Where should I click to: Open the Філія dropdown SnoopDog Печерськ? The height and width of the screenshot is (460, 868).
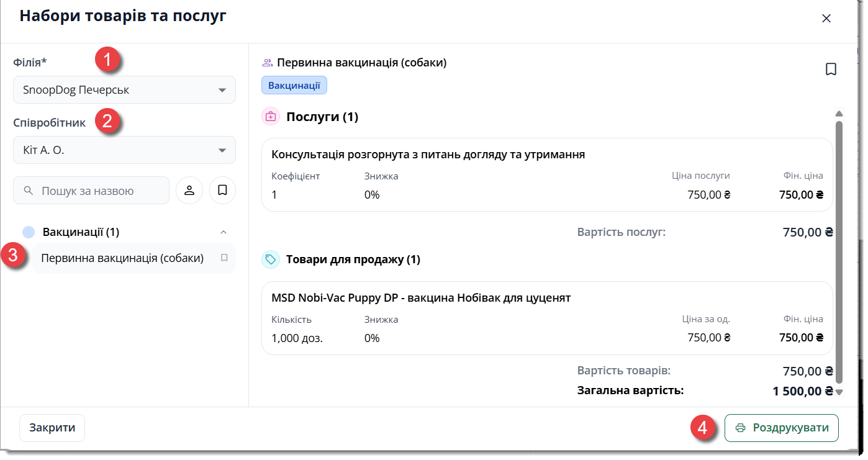tap(124, 90)
